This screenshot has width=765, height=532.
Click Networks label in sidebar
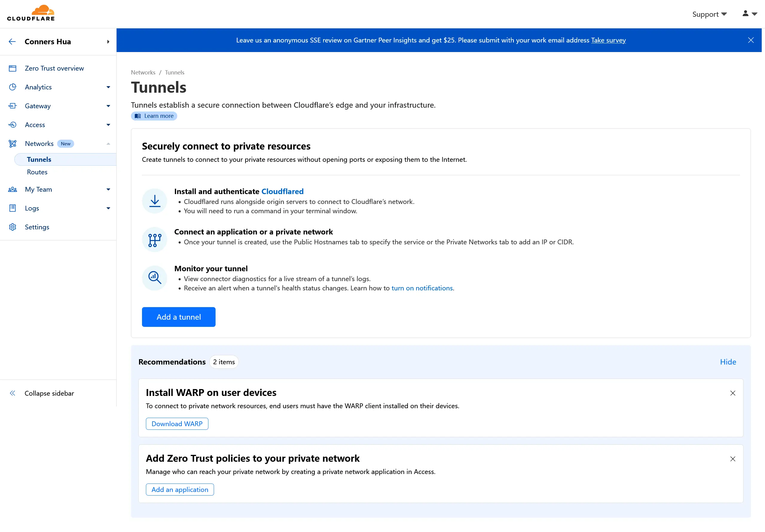click(39, 144)
